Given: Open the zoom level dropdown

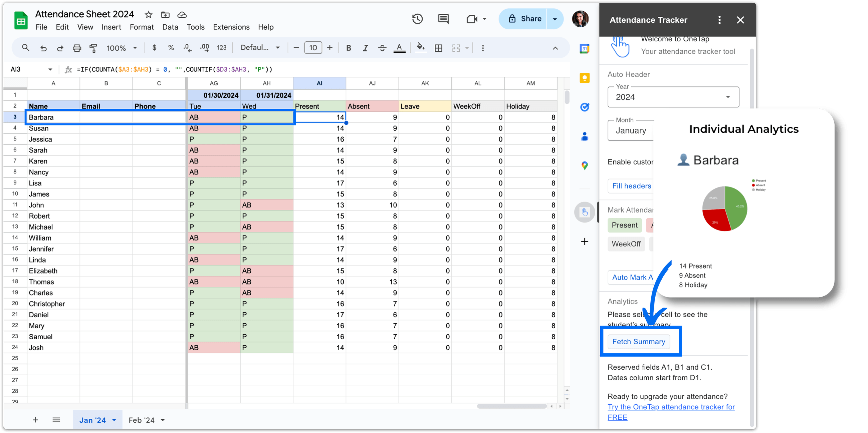Looking at the screenshot, I should [x=121, y=47].
